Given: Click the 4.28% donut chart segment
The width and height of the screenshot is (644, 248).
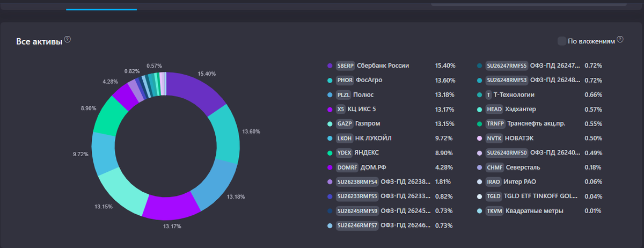Looking at the screenshot, I should point(126,96).
